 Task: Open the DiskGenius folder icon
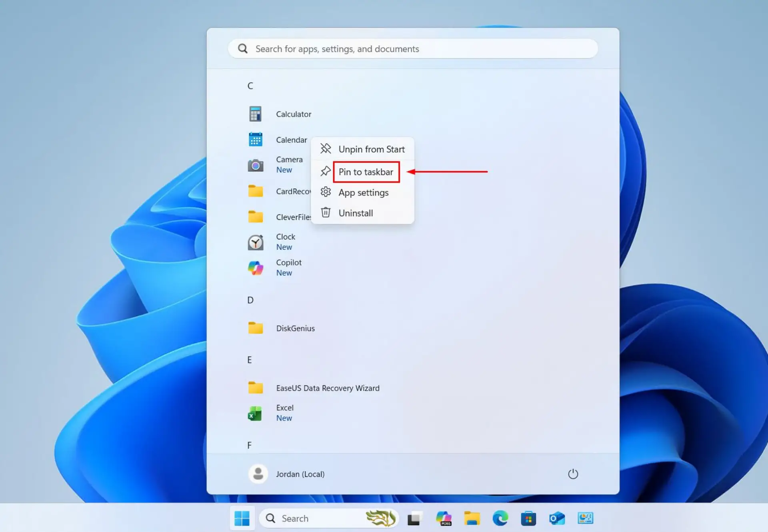tap(255, 328)
